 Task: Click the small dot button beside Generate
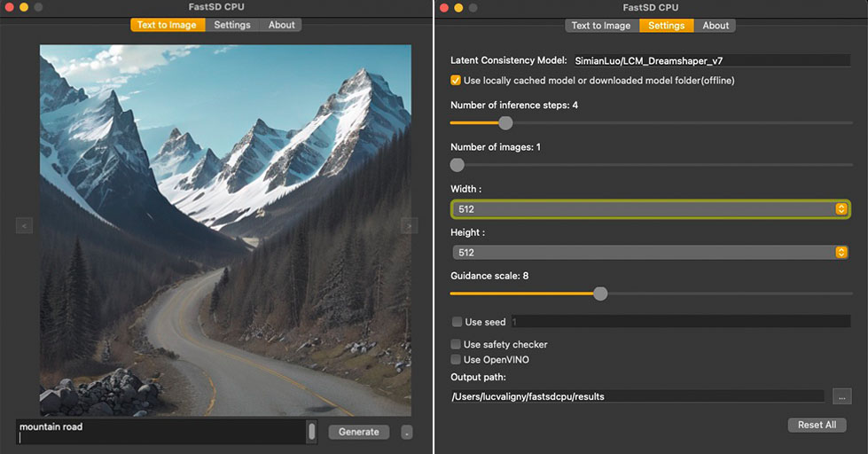tap(406, 432)
